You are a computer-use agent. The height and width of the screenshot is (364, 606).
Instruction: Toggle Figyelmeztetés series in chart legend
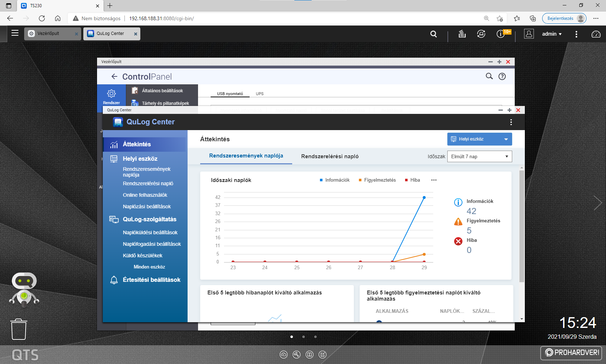377,180
